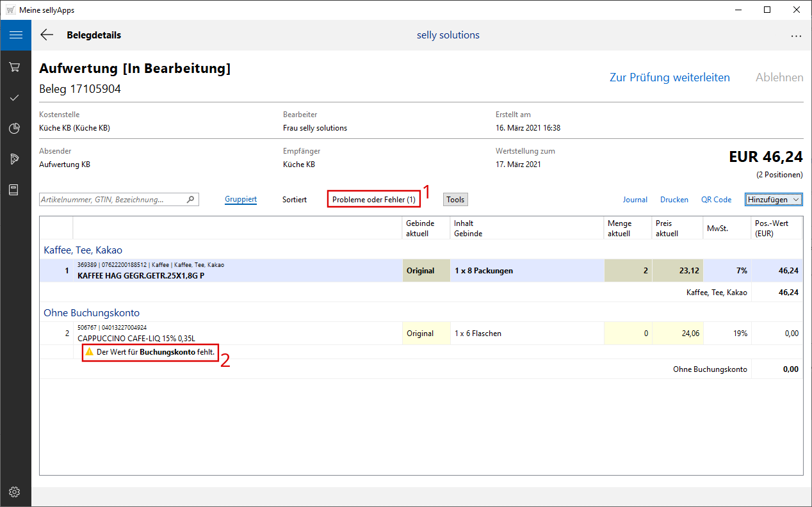Switch to Gruppiert view
The width and height of the screenshot is (812, 507).
[241, 200]
